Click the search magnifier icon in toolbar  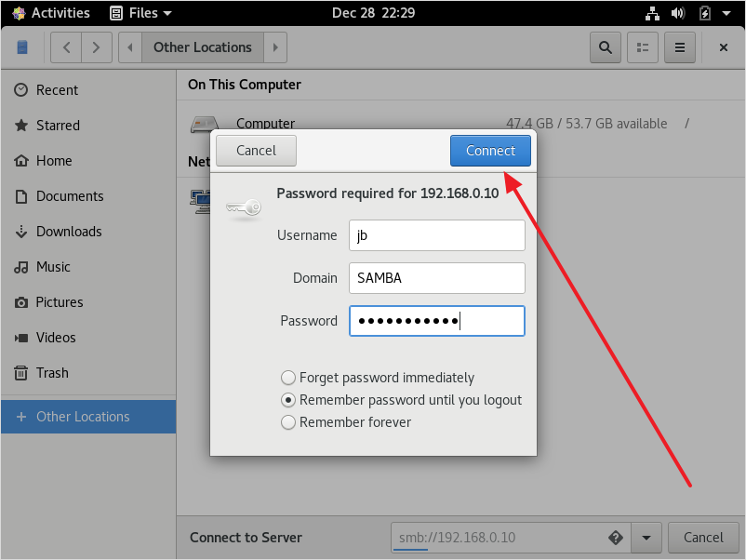606,47
